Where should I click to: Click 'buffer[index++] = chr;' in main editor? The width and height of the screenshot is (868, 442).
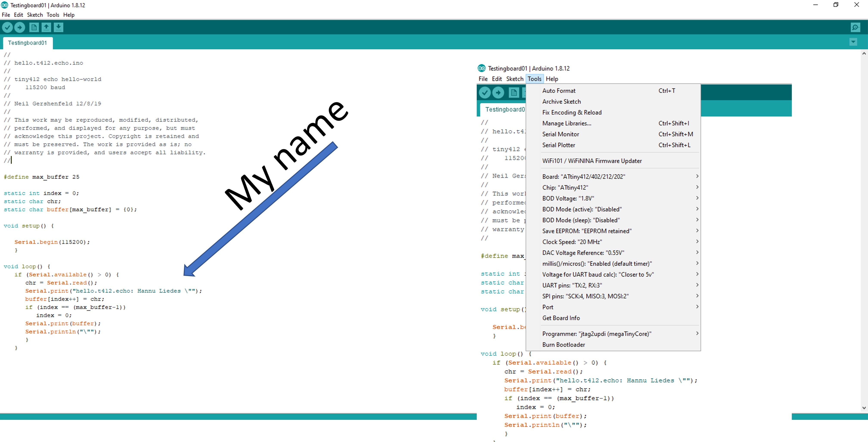click(x=65, y=299)
